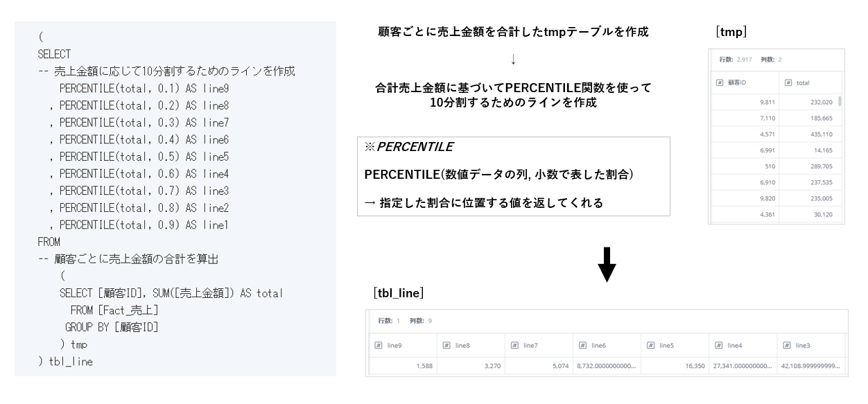This screenshot has height=404, width=868.
Task: Click the type icon next to line7 header
Action: pos(514,345)
